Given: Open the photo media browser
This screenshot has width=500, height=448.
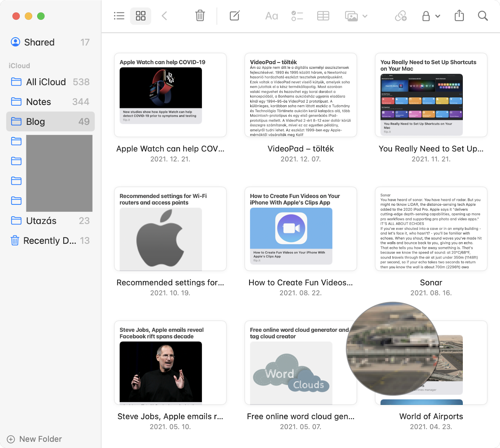Looking at the screenshot, I should tap(351, 16).
